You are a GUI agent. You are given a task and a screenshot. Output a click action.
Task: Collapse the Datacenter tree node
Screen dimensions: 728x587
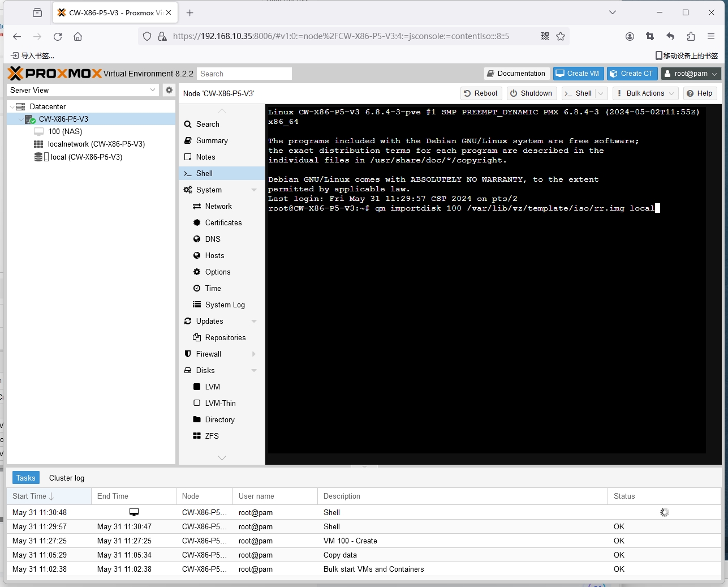pos(12,106)
